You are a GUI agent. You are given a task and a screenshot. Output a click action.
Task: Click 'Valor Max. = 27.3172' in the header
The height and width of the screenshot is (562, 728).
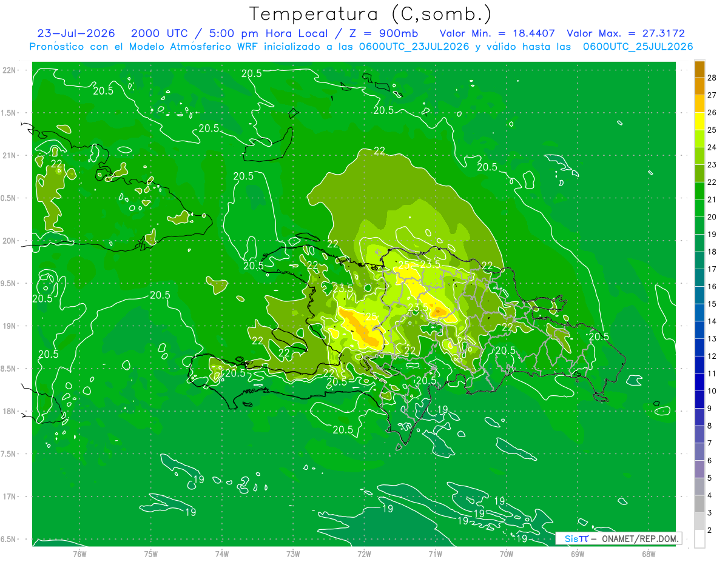point(626,33)
